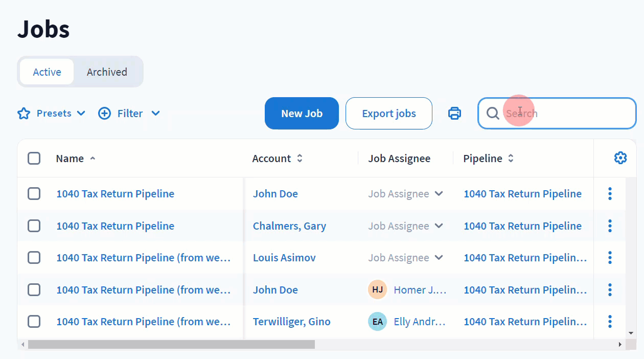Open the Filter dropdown chevron
This screenshot has height=359, width=644.
156,114
